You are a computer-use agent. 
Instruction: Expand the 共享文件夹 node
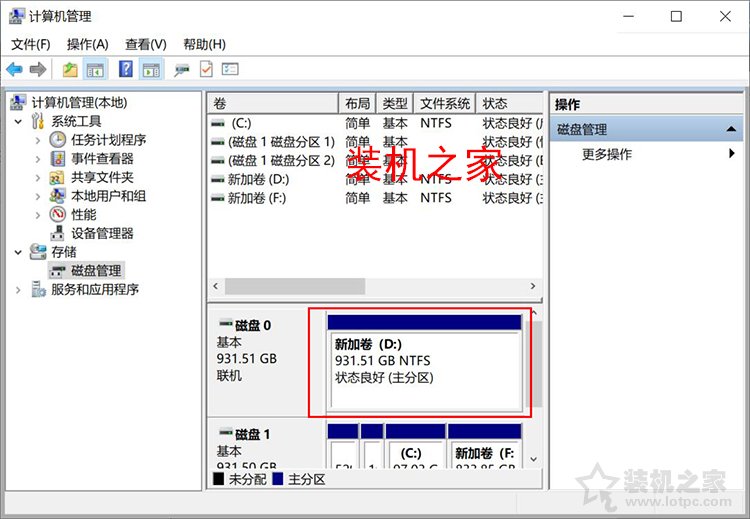pos(37,177)
